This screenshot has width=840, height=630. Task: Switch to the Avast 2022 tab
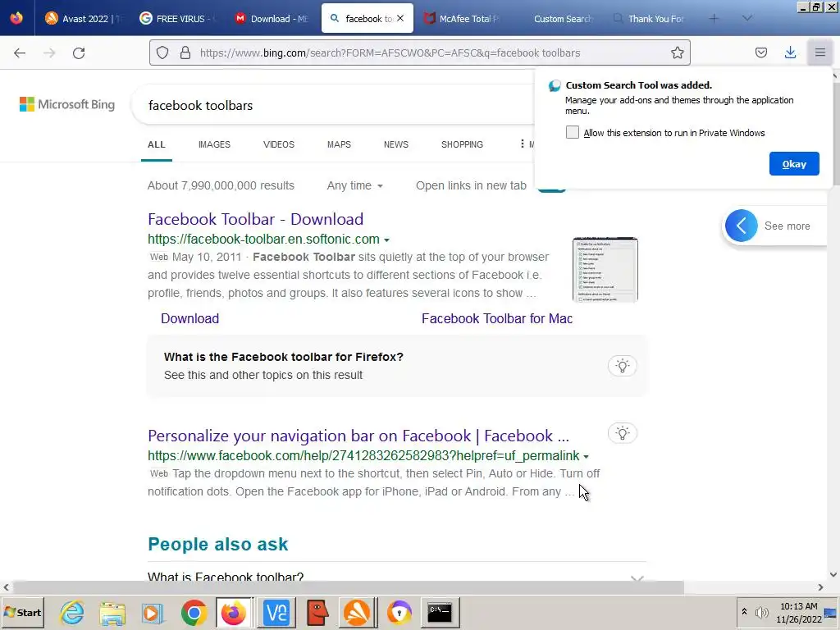pyautogui.click(x=84, y=19)
